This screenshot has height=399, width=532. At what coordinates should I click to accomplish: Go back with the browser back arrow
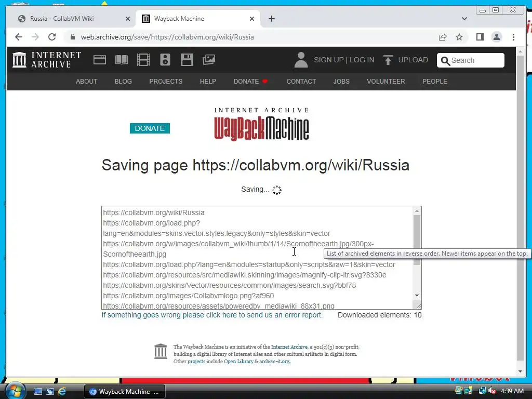point(19,37)
